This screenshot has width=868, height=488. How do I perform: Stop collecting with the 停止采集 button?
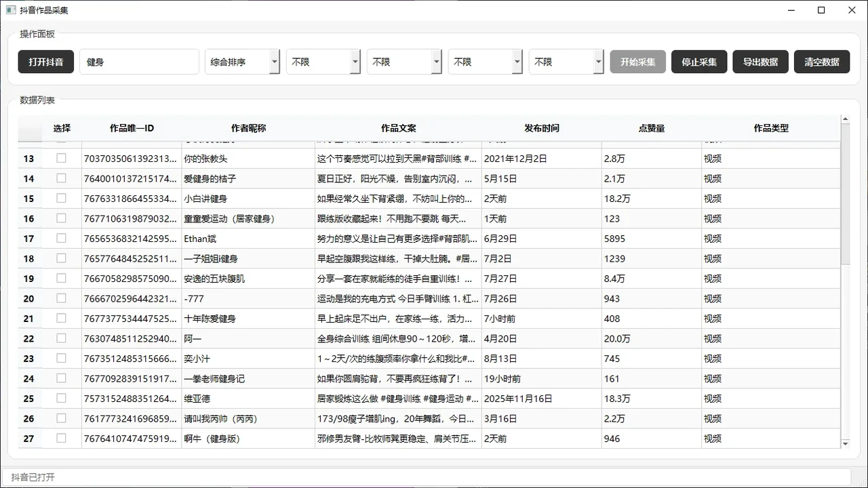pyautogui.click(x=699, y=62)
